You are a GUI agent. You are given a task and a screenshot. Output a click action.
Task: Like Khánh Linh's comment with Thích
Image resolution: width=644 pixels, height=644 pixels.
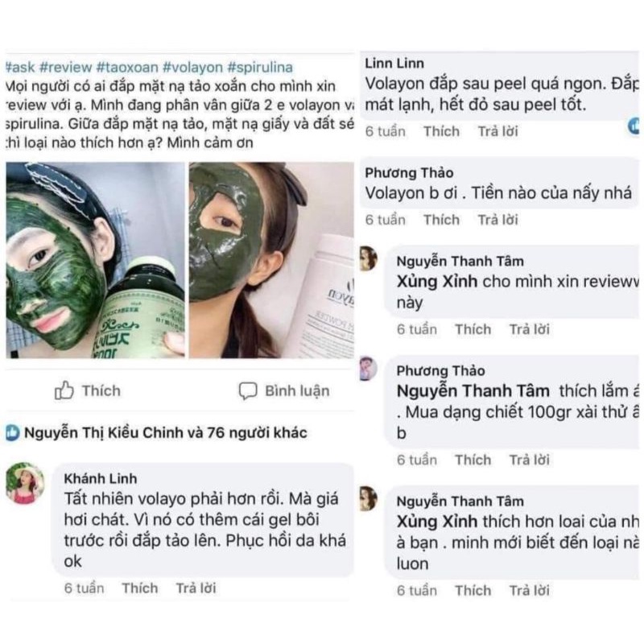point(139,588)
